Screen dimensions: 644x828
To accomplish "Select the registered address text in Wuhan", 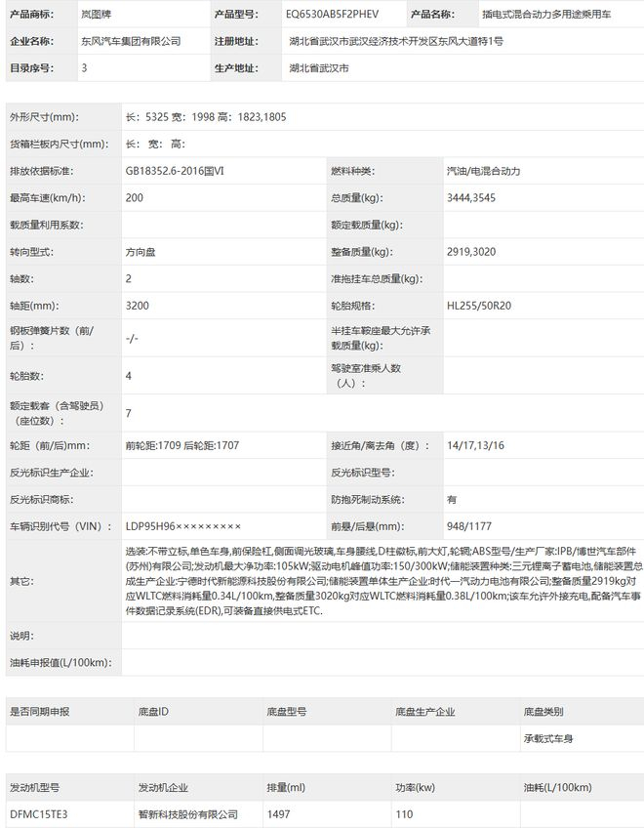I will tap(396, 41).
